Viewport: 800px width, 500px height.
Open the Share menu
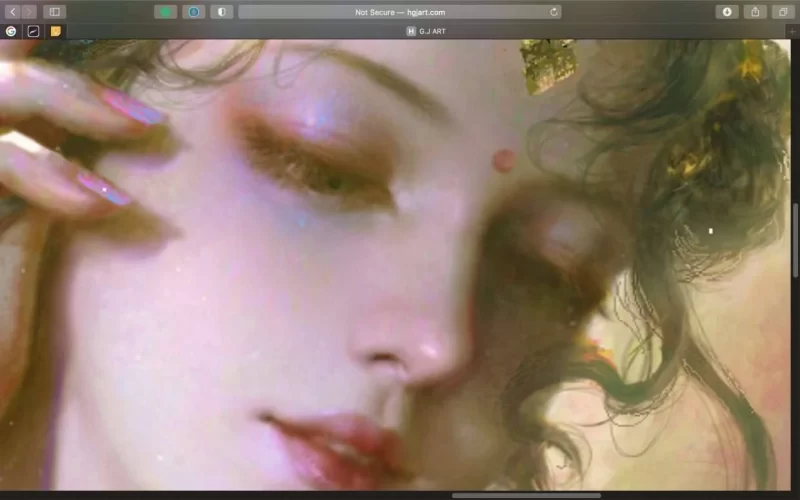755,12
